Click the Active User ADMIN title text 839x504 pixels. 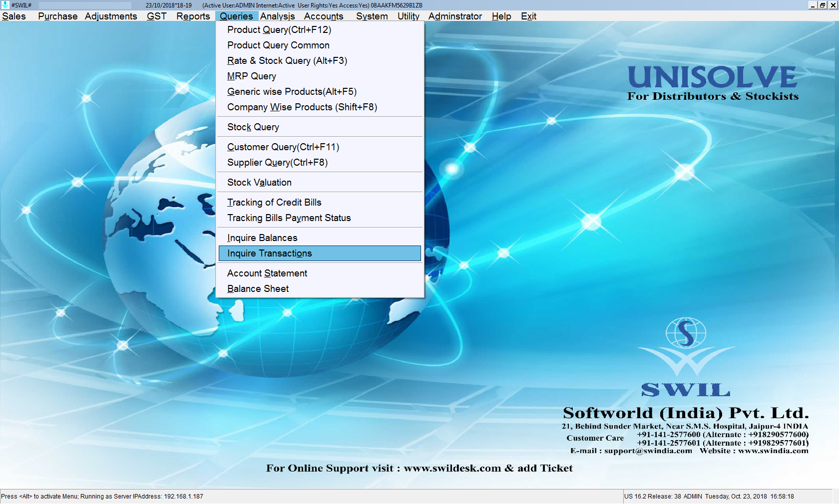tap(228, 5)
